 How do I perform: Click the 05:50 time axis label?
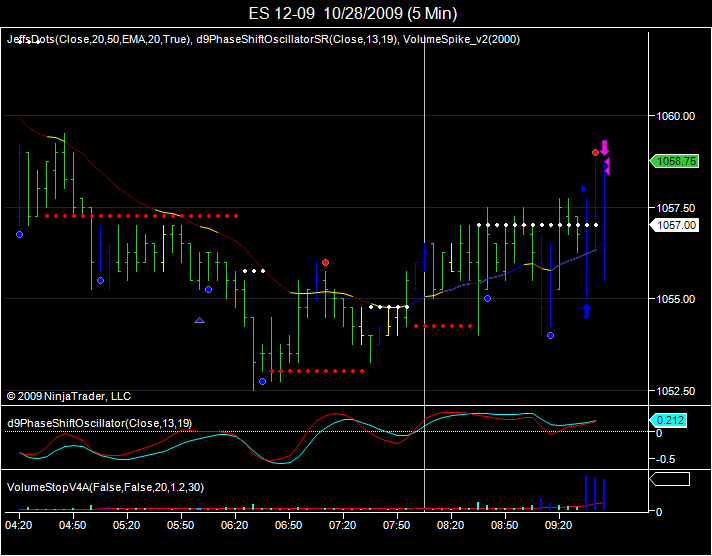coord(181,526)
